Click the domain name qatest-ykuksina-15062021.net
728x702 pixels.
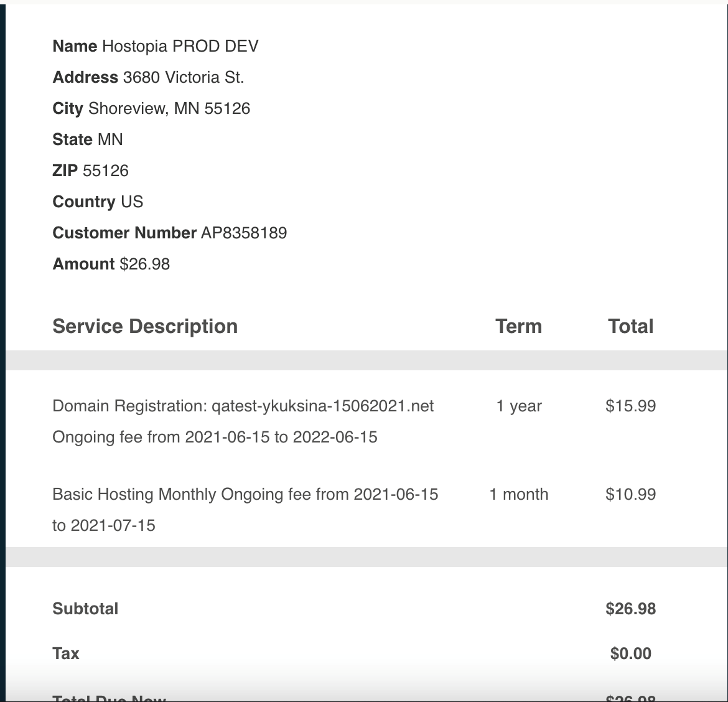click(322, 406)
